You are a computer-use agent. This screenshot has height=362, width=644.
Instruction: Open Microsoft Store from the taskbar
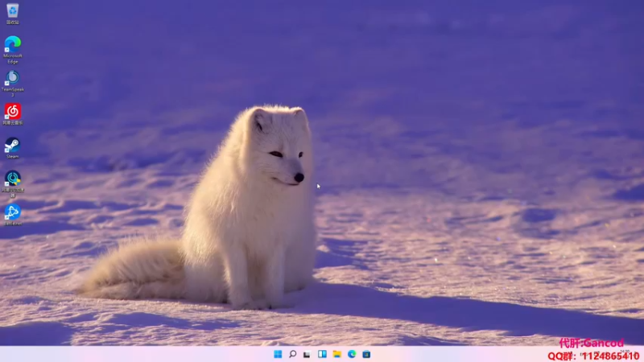pyautogui.click(x=366, y=354)
